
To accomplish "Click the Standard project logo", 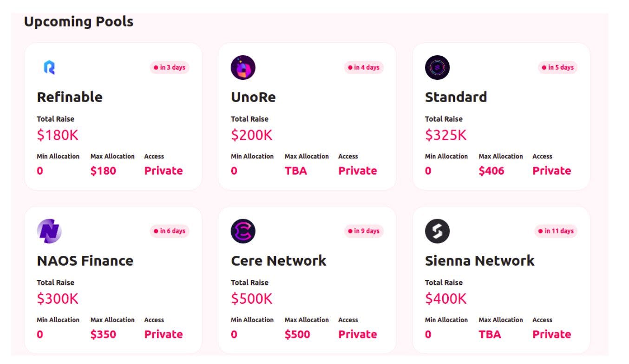I will 438,67.
